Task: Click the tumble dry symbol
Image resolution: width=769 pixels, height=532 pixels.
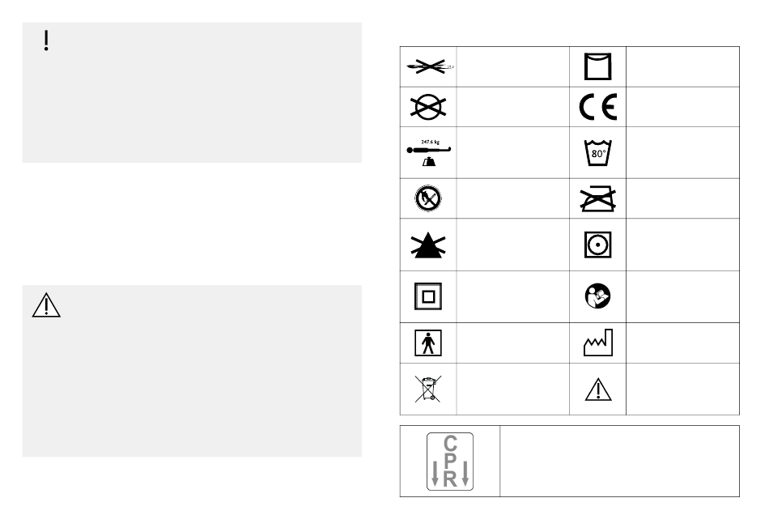Action: [598, 245]
